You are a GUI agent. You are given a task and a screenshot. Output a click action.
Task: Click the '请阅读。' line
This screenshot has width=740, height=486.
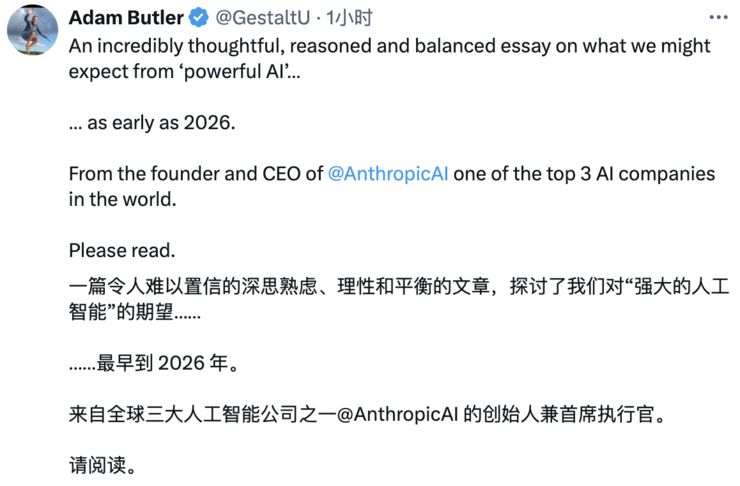coord(102,465)
